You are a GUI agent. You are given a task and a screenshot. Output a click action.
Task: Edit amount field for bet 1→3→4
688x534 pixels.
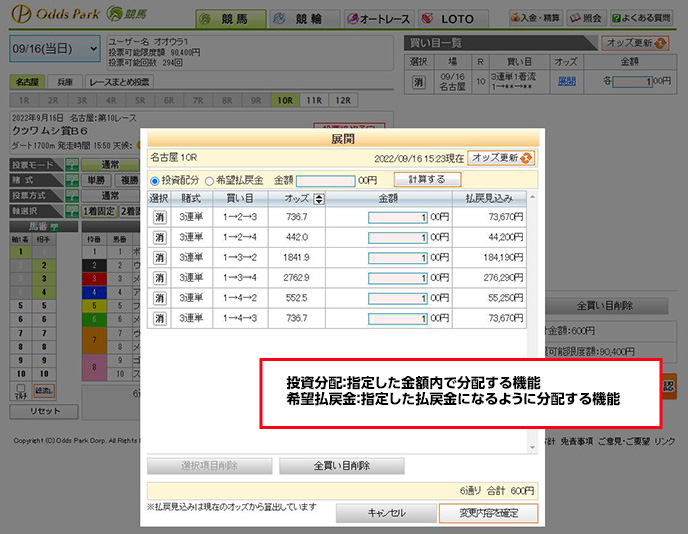tap(398, 278)
